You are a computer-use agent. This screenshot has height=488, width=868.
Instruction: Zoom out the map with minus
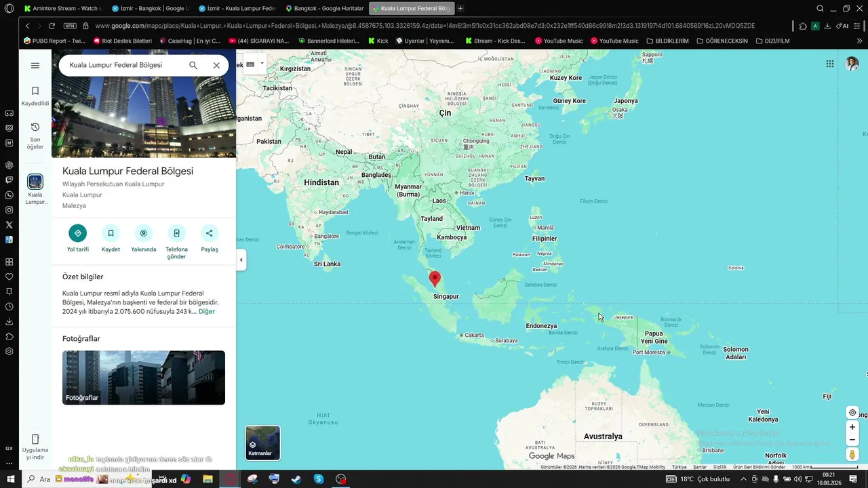(852, 440)
